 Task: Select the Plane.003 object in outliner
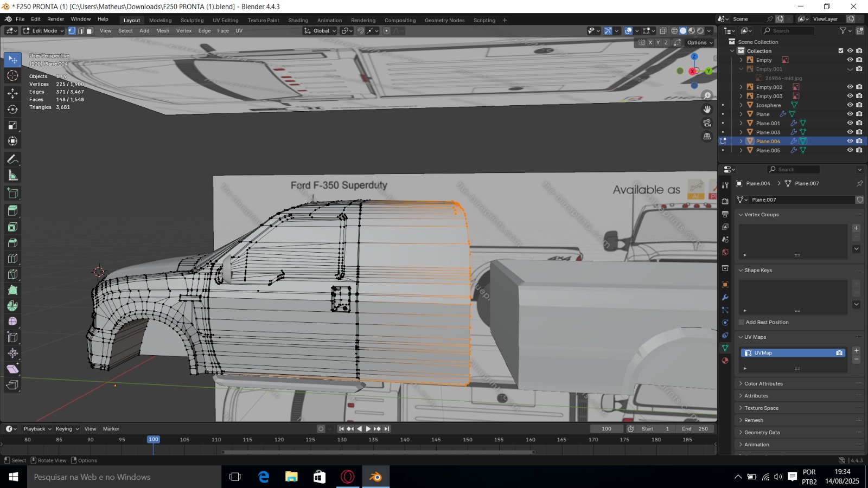click(x=768, y=132)
